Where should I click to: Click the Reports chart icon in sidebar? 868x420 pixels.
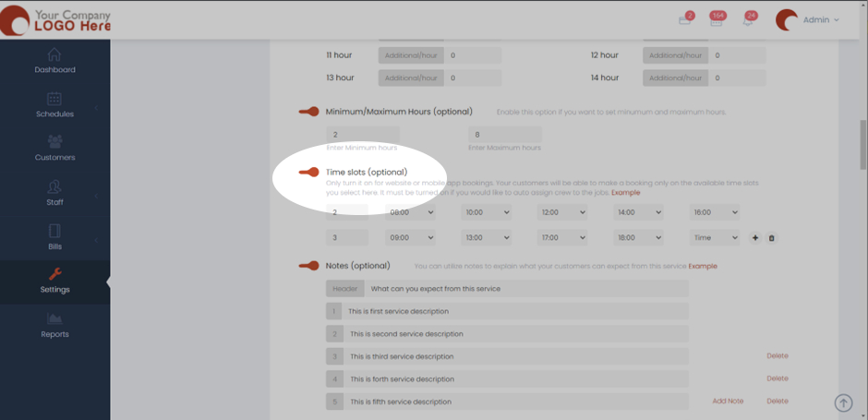[x=54, y=319]
